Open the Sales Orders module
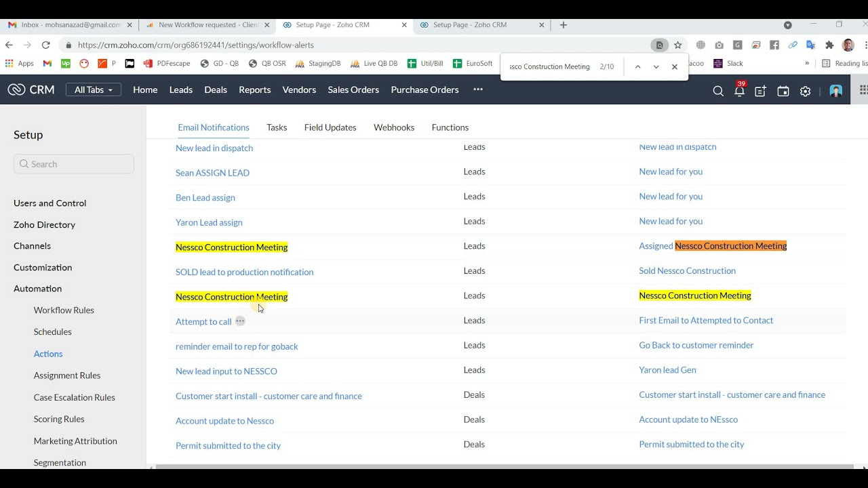 (x=353, y=89)
